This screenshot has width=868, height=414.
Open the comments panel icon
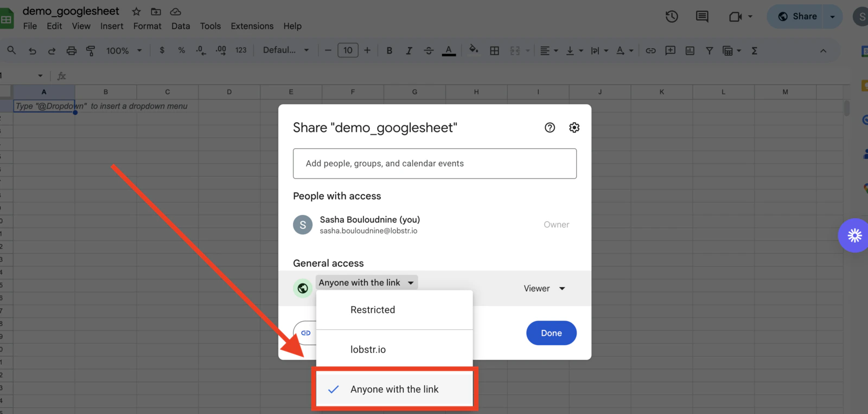pos(702,17)
